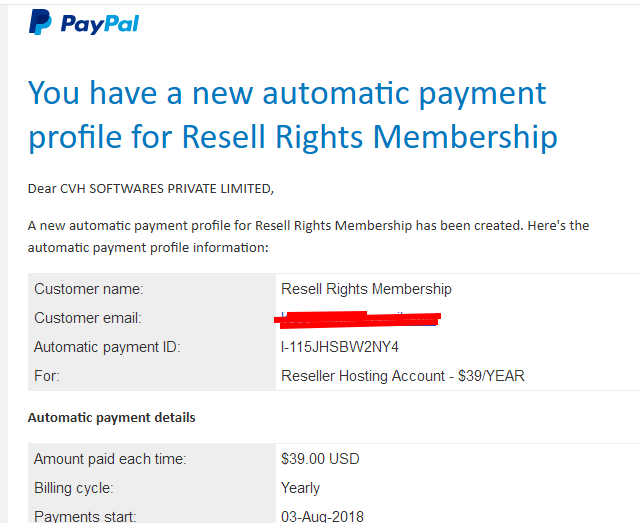The image size is (640, 523).
Task: Click the email headline about new automatic payment
Action: click(293, 115)
